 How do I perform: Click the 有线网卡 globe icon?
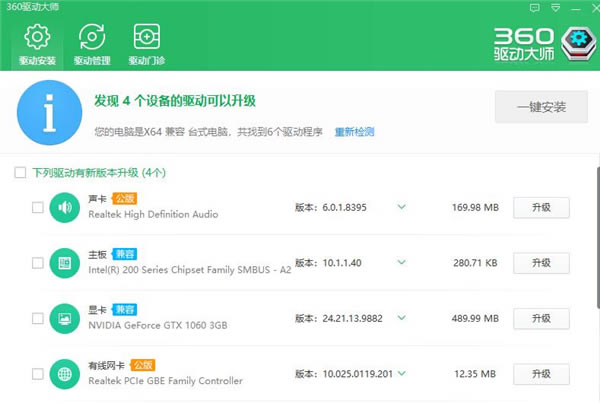(65, 374)
